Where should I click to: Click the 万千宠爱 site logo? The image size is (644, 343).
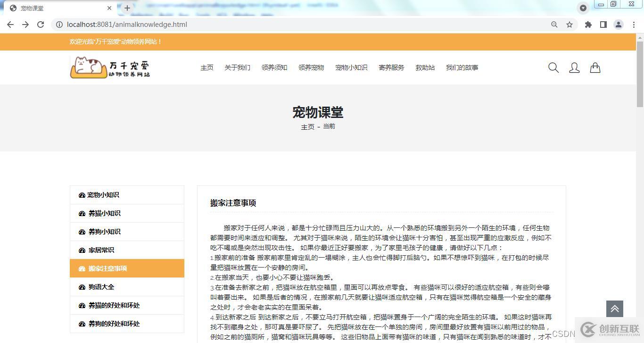pos(110,67)
